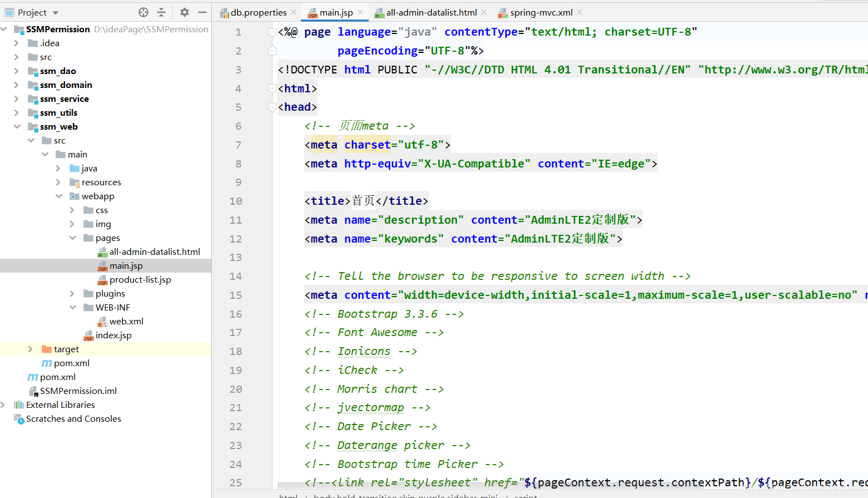This screenshot has width=868, height=498.
Task: Collapse the WEB-INF folder
Action: (72, 307)
